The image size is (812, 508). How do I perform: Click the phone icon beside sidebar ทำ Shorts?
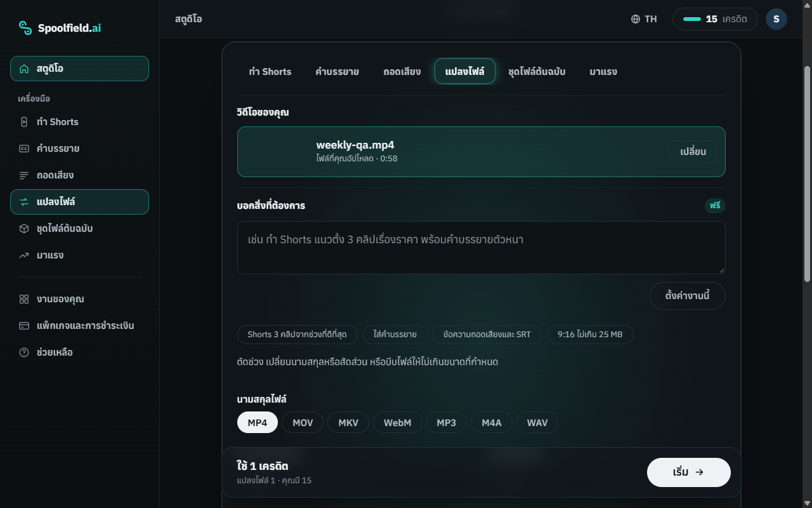tap(24, 122)
